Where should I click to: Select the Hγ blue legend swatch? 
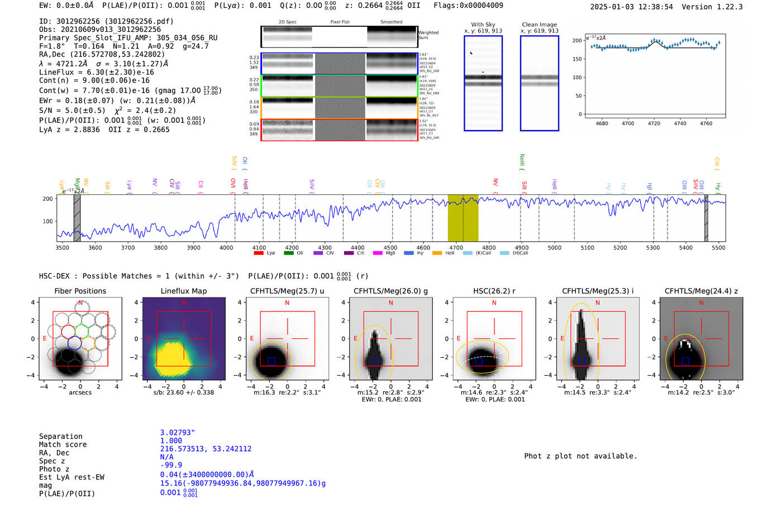pos(409,253)
